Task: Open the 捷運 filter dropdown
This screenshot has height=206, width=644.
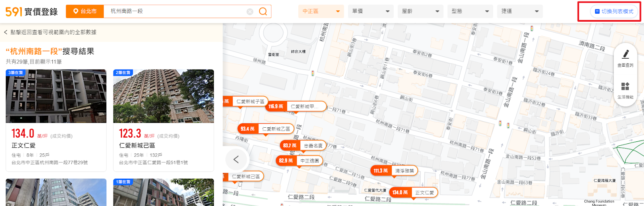Action: [520, 11]
